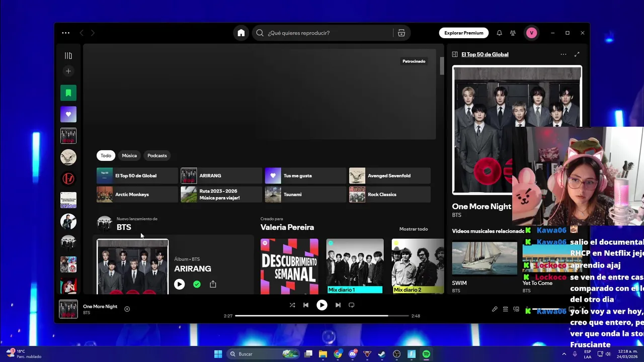Open Mix diario 2 cover

[418, 266]
